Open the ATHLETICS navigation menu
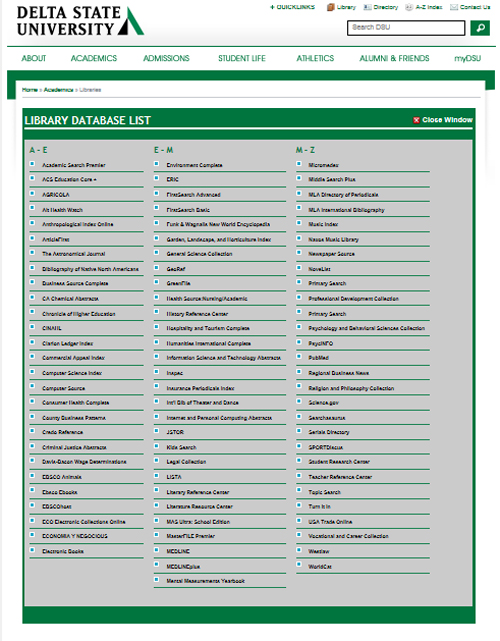The width and height of the screenshot is (500, 641). (315, 58)
